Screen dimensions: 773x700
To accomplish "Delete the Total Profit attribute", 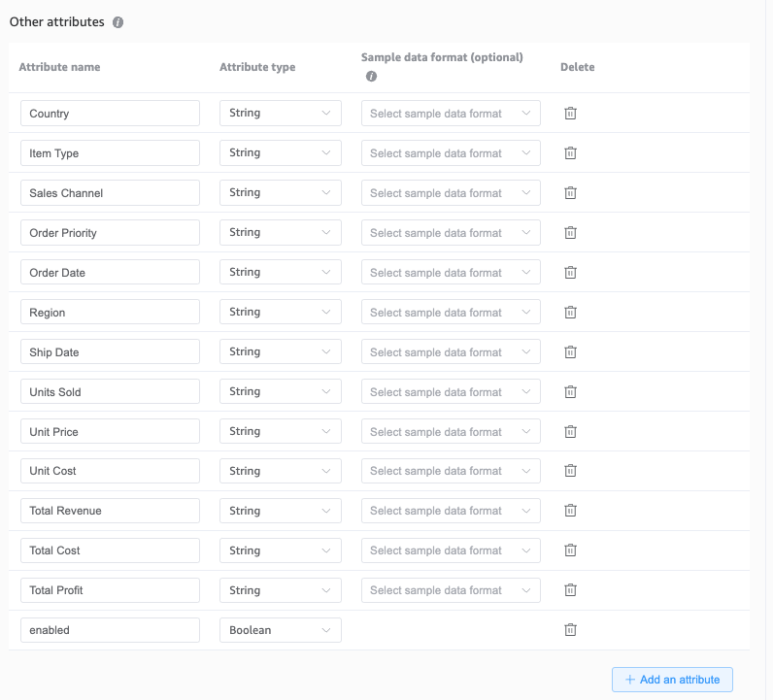I will click(x=571, y=590).
